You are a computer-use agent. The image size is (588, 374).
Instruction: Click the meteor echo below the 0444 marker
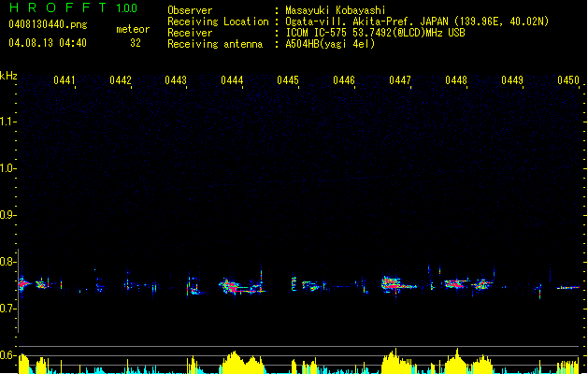tap(242, 286)
